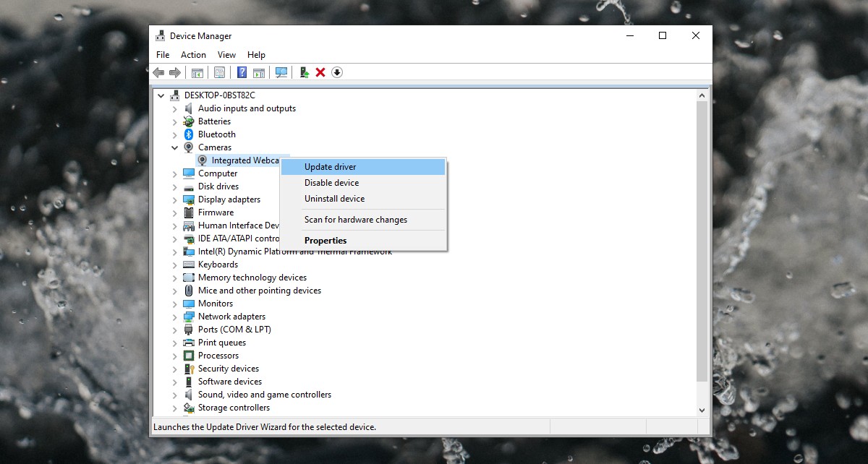Click the blue Help question-mark icon
The image size is (868, 464).
pyautogui.click(x=242, y=72)
